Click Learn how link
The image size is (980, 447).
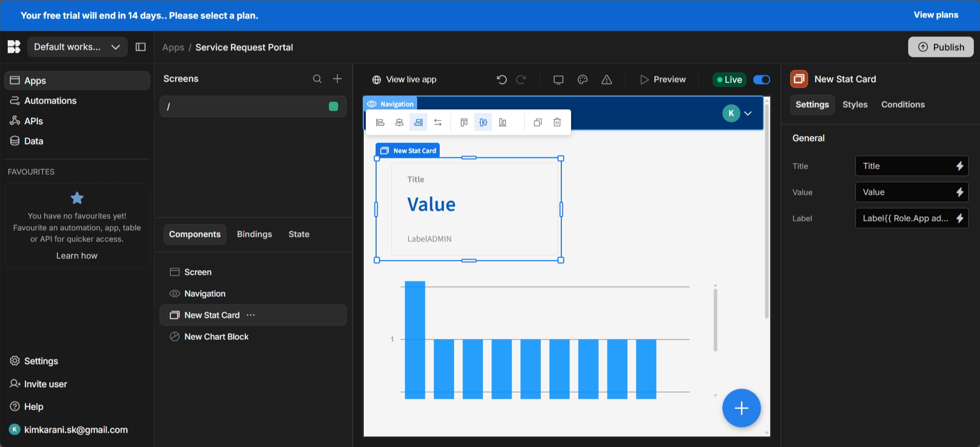pyautogui.click(x=77, y=256)
